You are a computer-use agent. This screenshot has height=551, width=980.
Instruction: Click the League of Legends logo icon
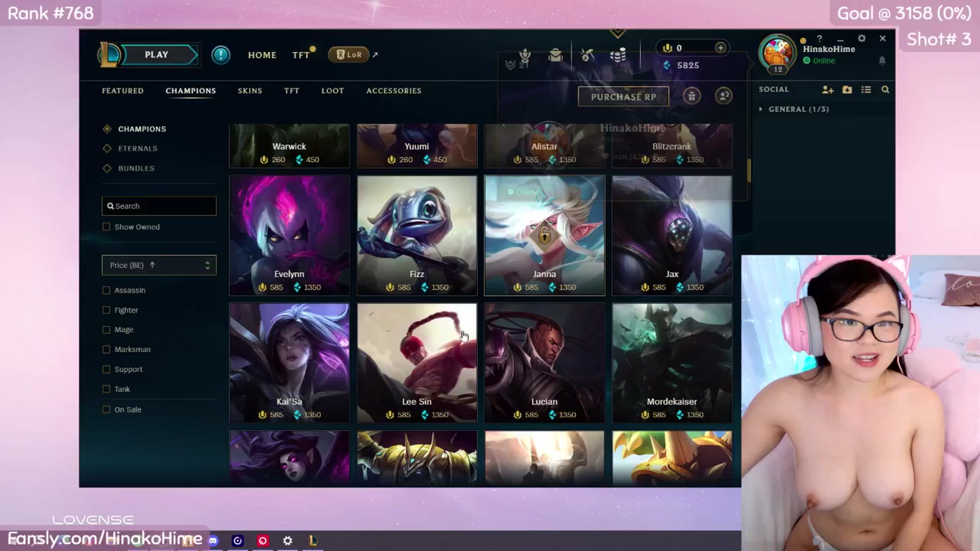109,55
